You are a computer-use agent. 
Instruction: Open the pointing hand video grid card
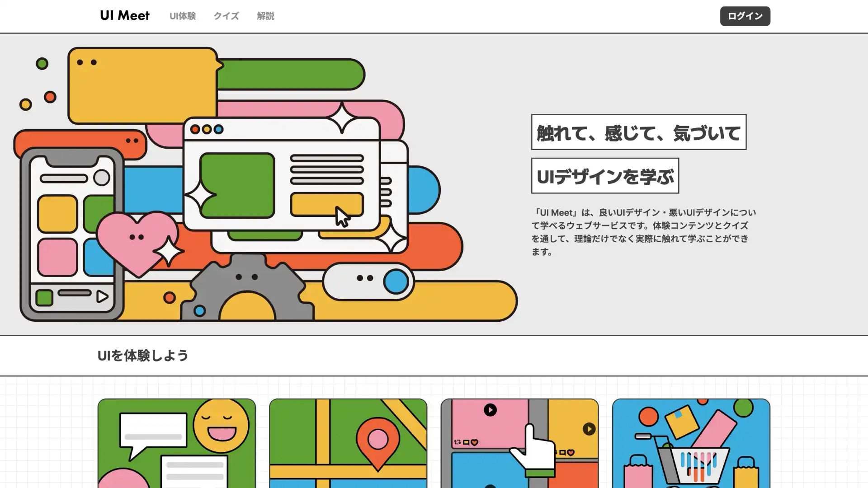click(x=519, y=443)
